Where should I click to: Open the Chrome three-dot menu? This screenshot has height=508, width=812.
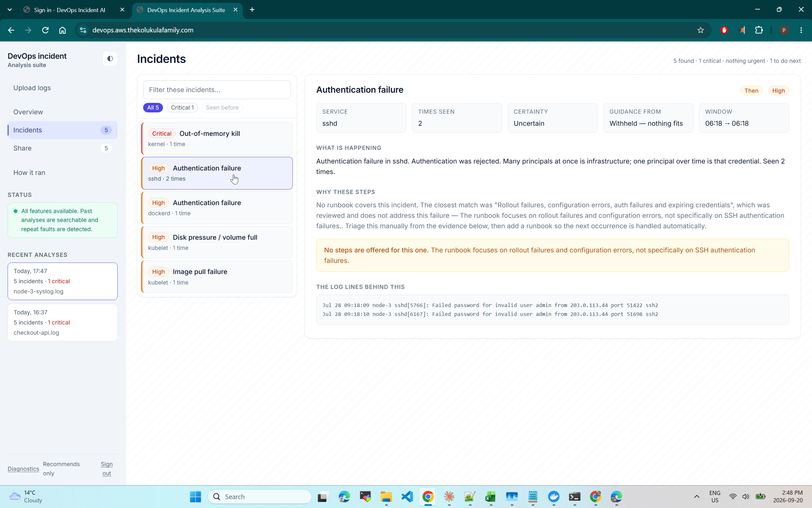click(x=801, y=30)
